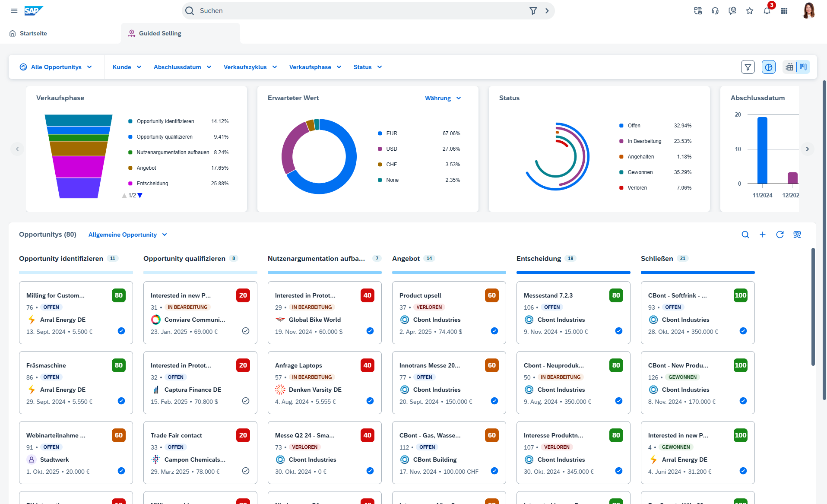Open the hamburger navigation menu
The height and width of the screenshot is (504, 827).
point(14,11)
